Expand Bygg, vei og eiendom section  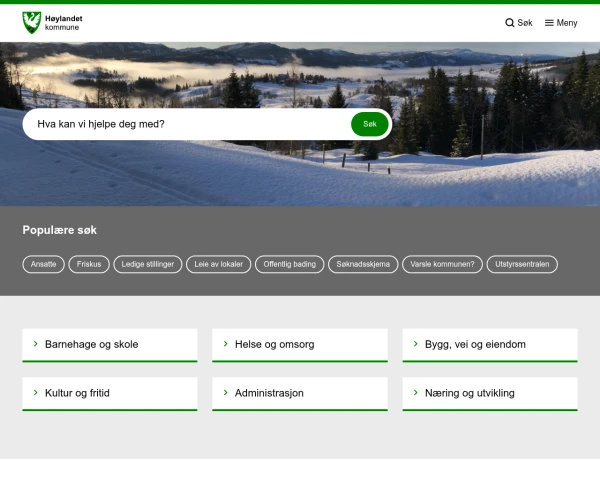pyautogui.click(x=489, y=344)
